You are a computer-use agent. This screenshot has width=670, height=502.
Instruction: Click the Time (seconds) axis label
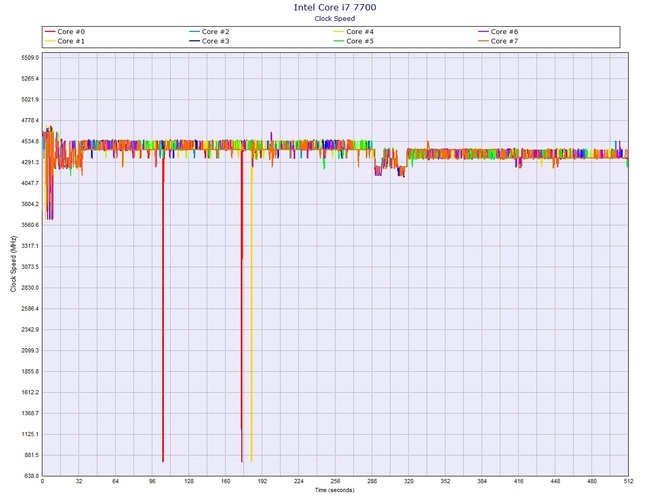[x=335, y=490]
